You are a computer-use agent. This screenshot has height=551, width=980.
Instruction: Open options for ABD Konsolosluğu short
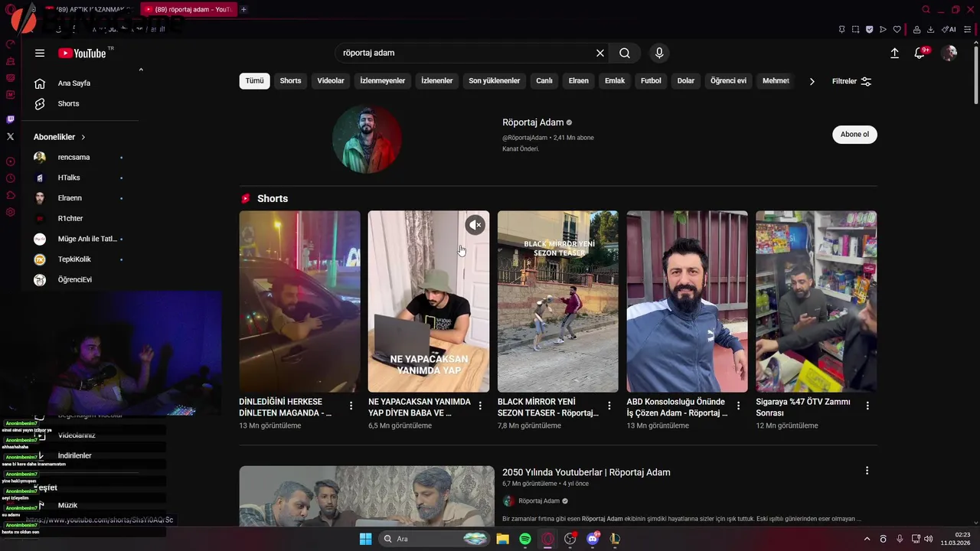tap(739, 406)
